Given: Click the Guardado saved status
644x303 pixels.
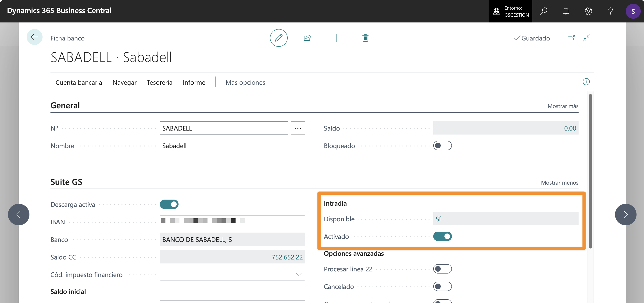Looking at the screenshot, I should click(532, 38).
